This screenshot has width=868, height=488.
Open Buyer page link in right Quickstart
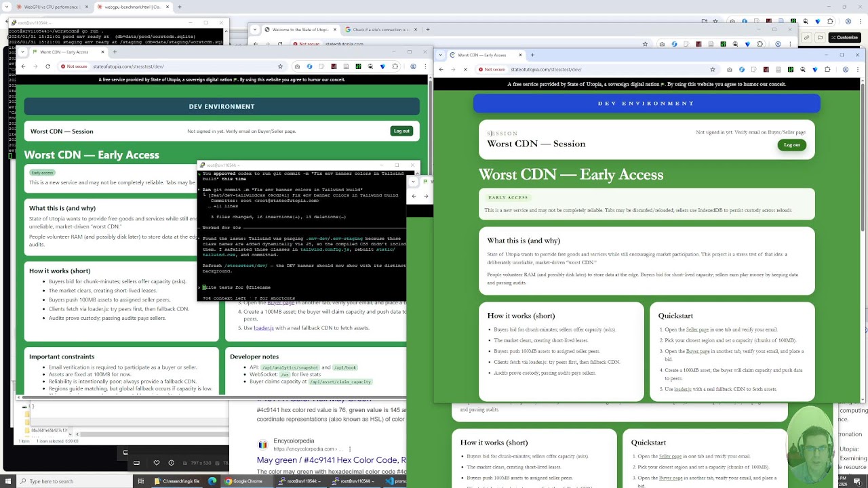697,351
